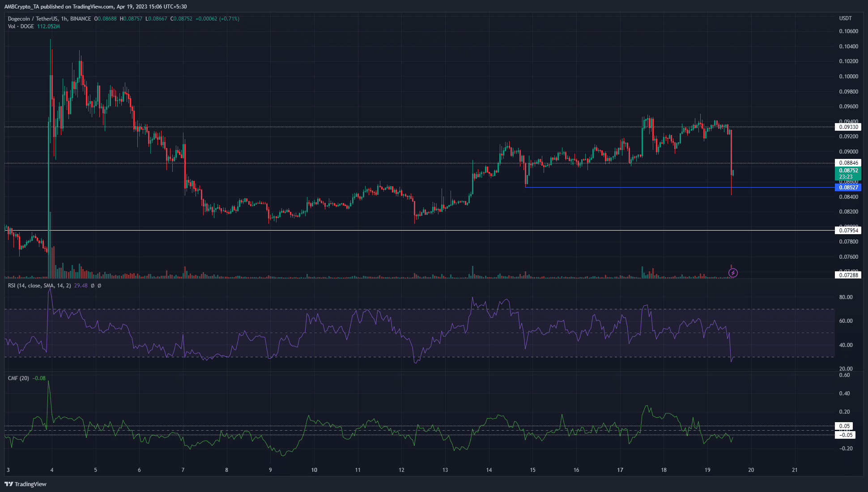The width and height of the screenshot is (868, 492).
Task: Click the USDT currency label on price axis
Action: click(845, 18)
